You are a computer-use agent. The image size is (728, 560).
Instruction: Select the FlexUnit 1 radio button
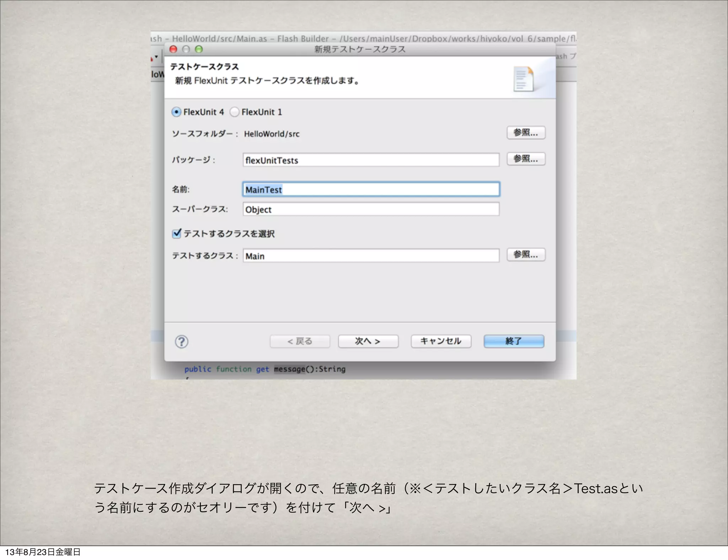tap(235, 112)
